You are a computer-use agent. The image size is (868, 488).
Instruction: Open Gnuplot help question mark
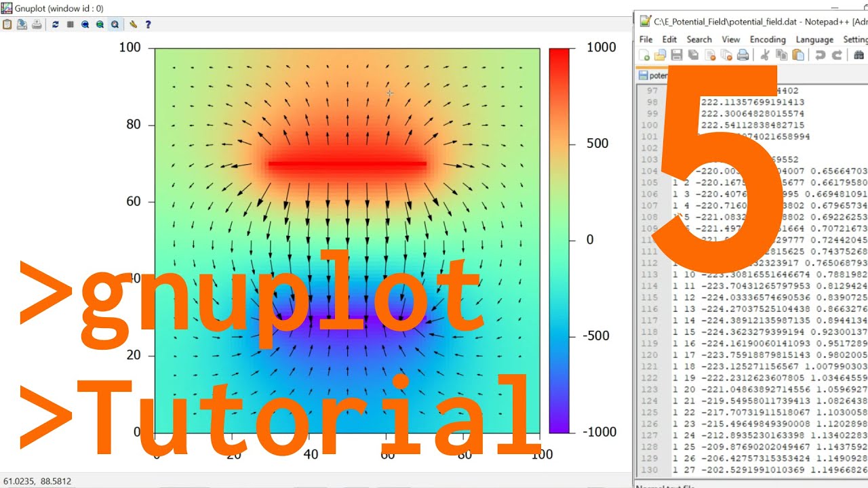[x=148, y=24]
